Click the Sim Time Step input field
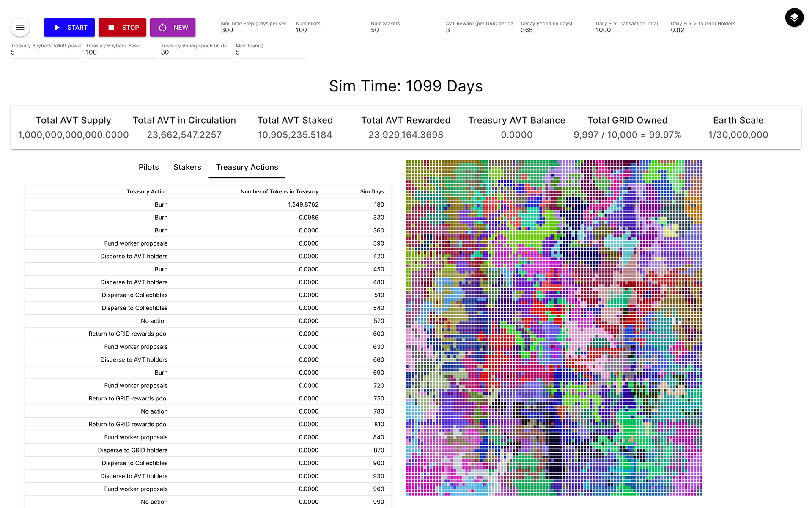 256,30
